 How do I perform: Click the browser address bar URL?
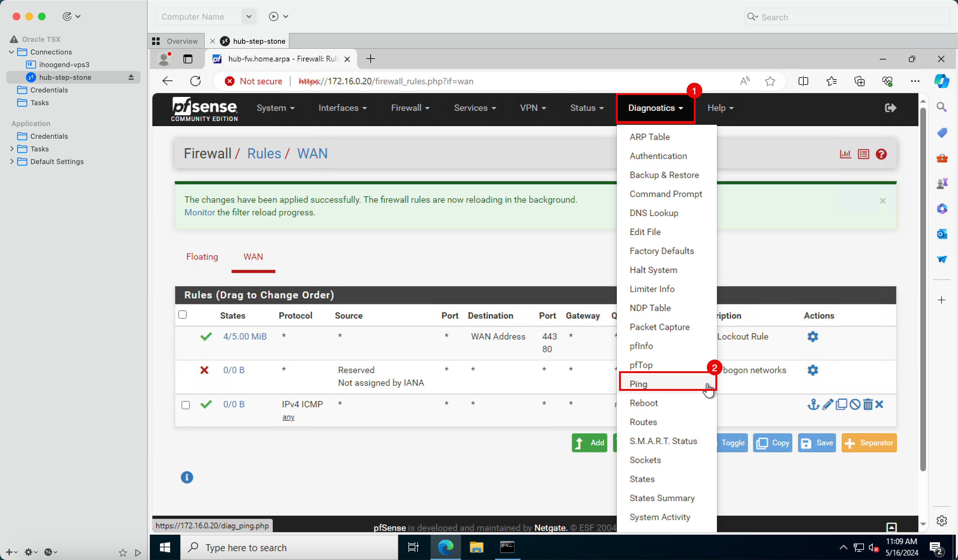[386, 81]
